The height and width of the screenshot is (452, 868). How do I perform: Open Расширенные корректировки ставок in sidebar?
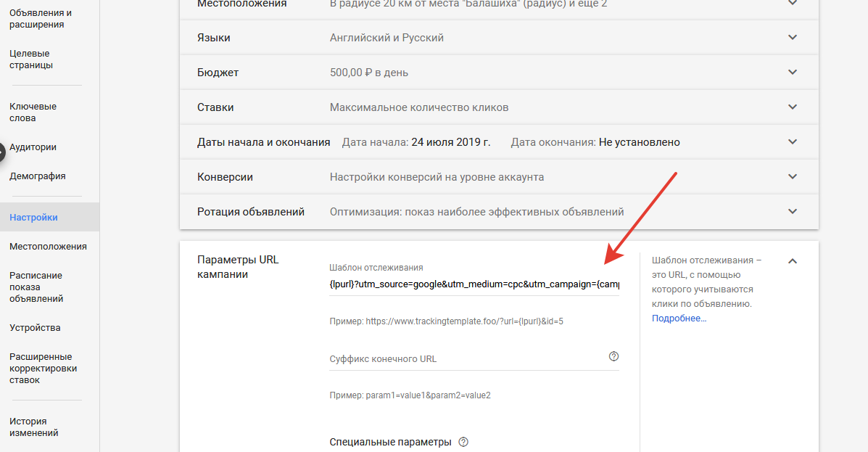(44, 369)
